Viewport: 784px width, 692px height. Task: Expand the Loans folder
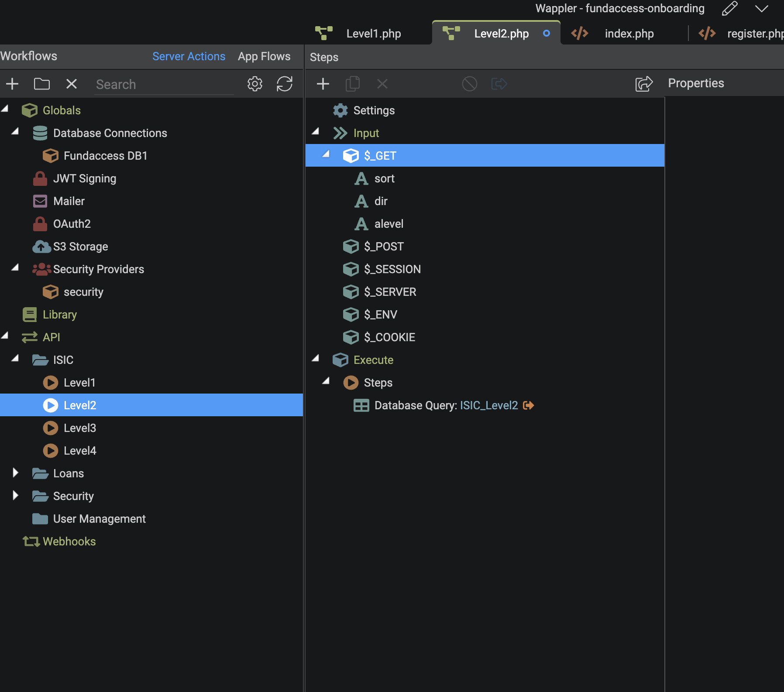coord(16,473)
